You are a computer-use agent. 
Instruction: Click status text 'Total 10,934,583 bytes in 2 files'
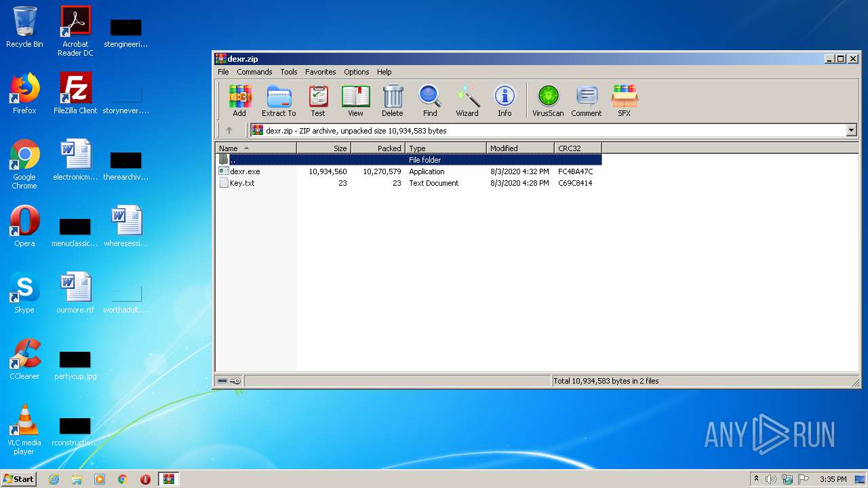606,381
